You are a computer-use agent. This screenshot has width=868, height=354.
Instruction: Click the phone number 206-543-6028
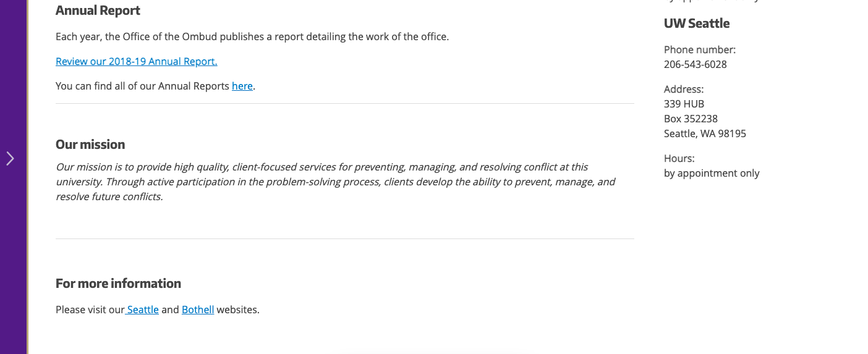tap(696, 64)
